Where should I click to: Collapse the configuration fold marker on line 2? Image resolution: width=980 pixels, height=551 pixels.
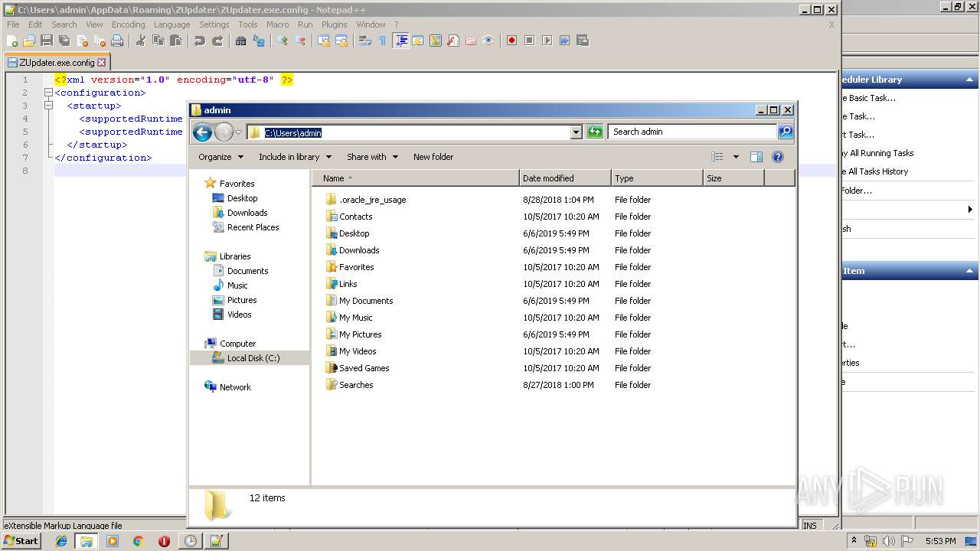[48, 93]
